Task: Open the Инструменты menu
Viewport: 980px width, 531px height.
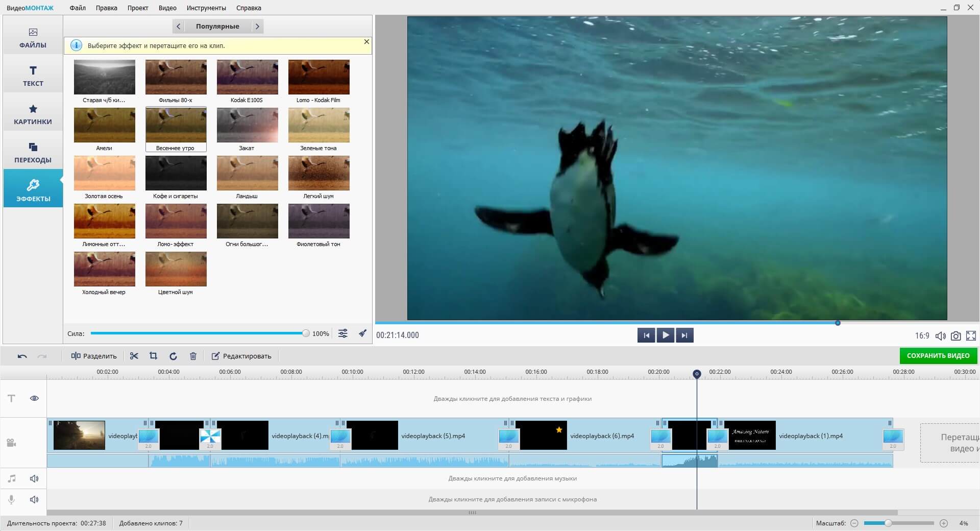Action: pyautogui.click(x=206, y=8)
